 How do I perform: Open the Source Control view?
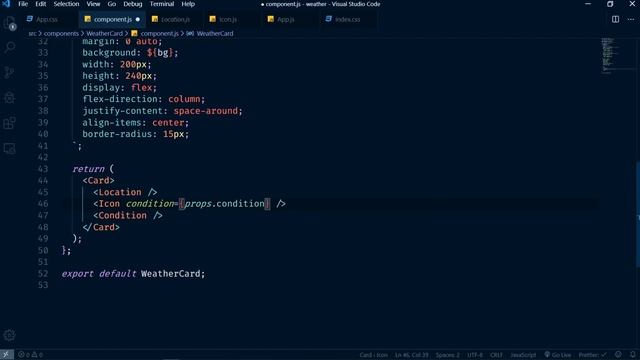pos(10,73)
